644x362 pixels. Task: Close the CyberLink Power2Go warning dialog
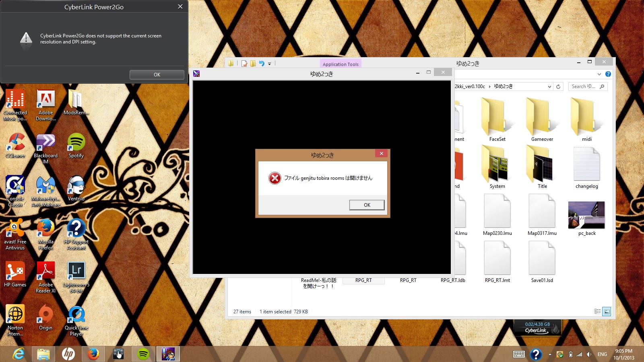pos(180,6)
